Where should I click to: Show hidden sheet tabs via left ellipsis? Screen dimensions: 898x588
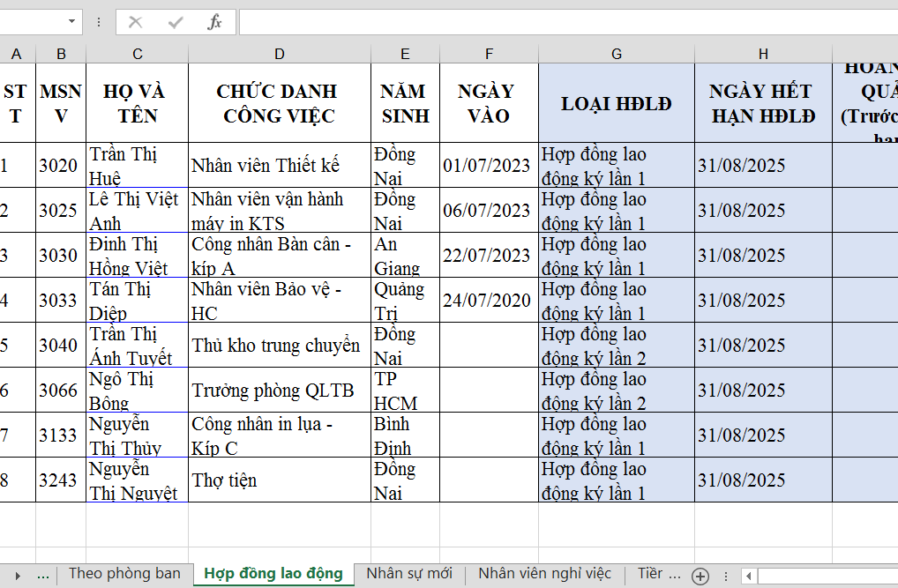click(x=43, y=575)
